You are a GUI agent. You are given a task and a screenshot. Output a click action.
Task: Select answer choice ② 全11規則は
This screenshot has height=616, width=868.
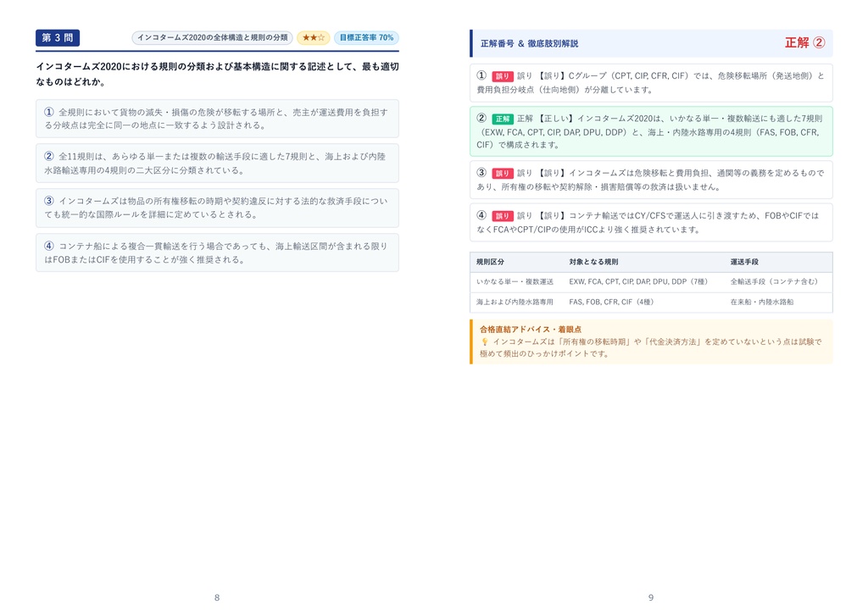click(217, 164)
